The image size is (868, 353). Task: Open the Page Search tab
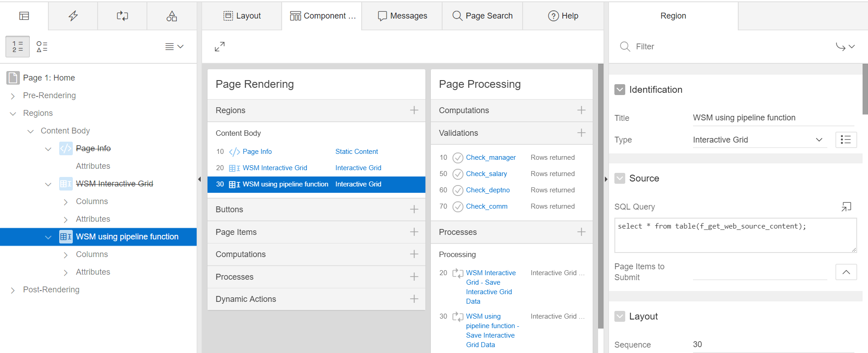coord(482,16)
